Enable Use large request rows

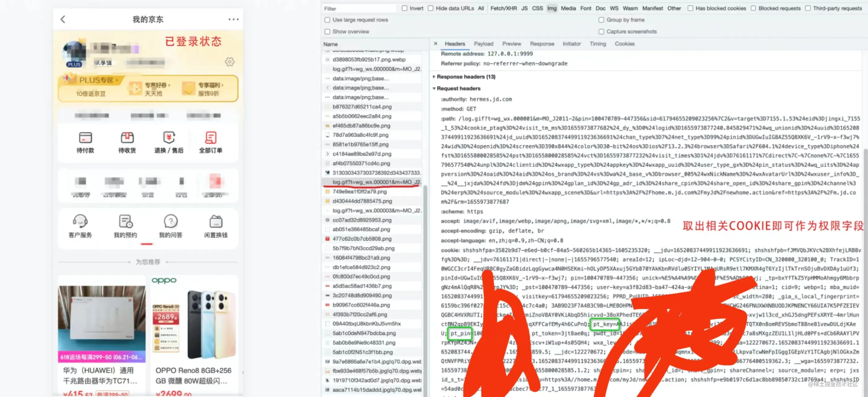click(x=327, y=20)
